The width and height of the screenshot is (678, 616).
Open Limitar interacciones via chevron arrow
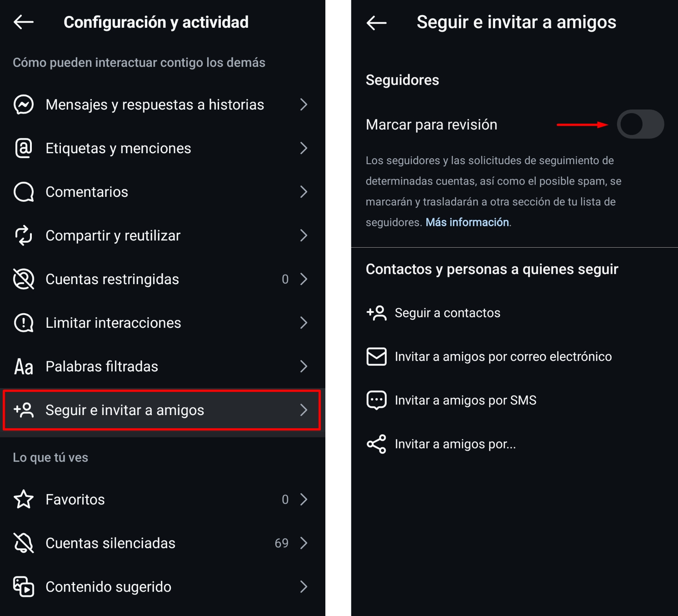304,323
